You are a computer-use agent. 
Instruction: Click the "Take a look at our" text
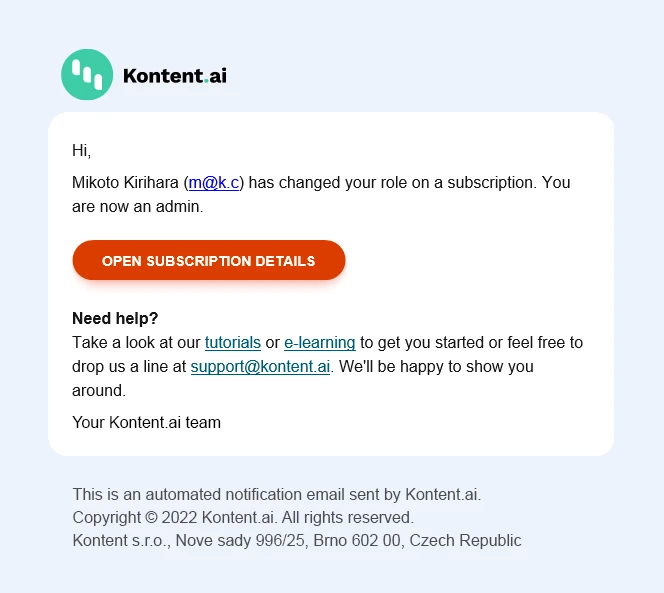coord(136,342)
